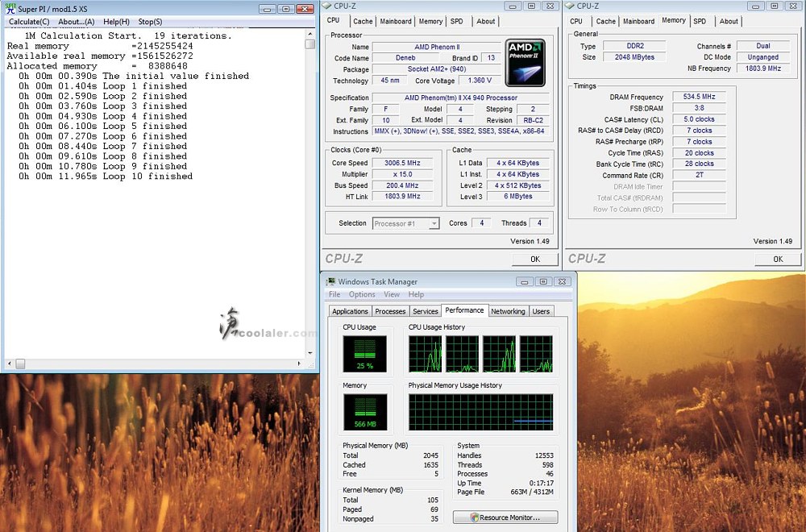Open the Applications tab in Task Manager
Screen dimensions: 806x532
[x=350, y=311]
